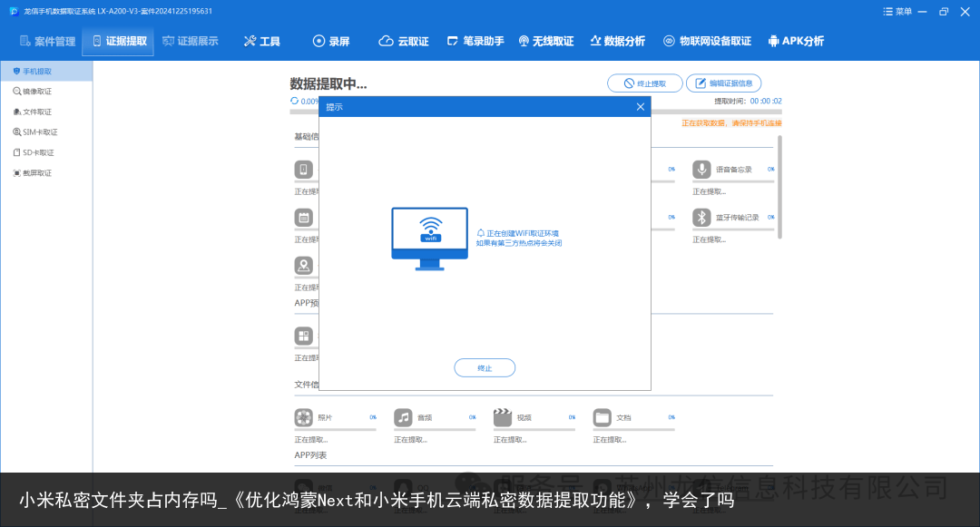Click the 文档 folder icon
The height and width of the screenshot is (527, 980).
[x=602, y=417]
